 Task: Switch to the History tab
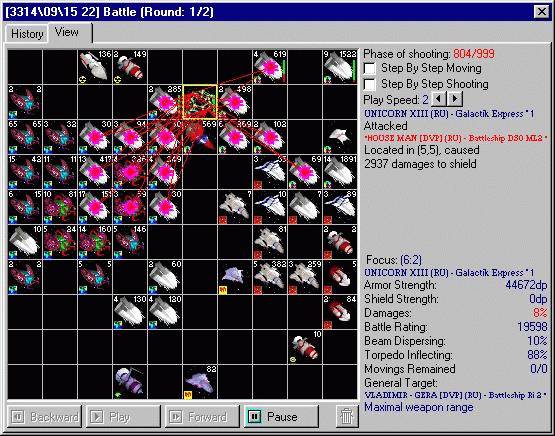coord(27,34)
